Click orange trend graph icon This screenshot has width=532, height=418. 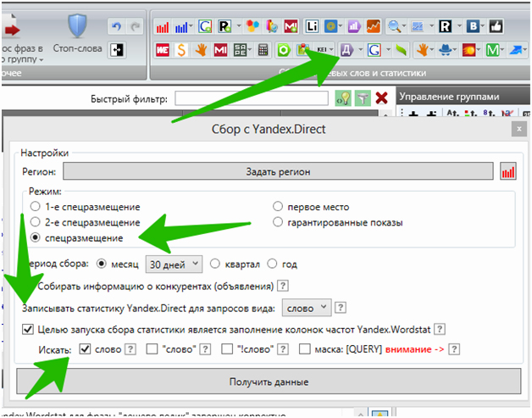coord(374,26)
